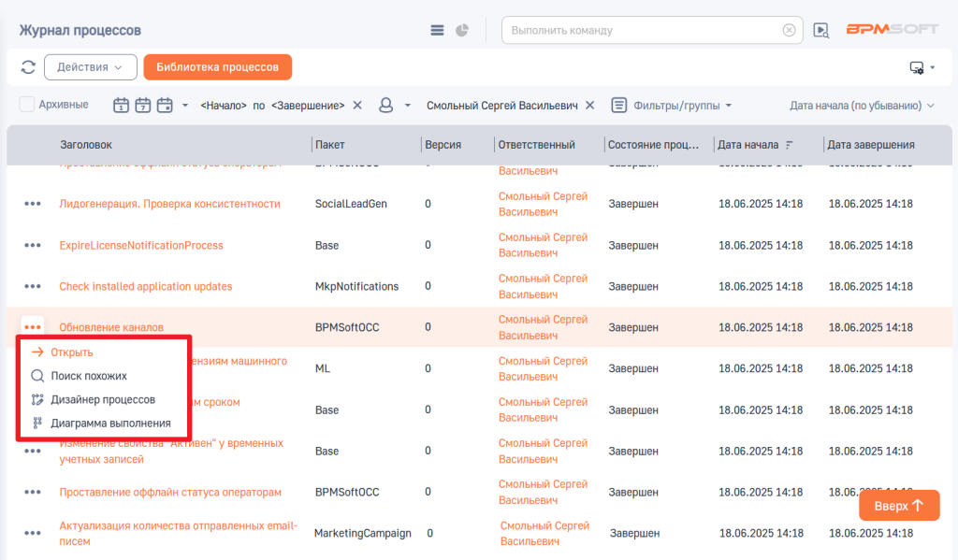958x560 pixels.
Task: Open view settings monitor icon
Action: click(x=917, y=67)
